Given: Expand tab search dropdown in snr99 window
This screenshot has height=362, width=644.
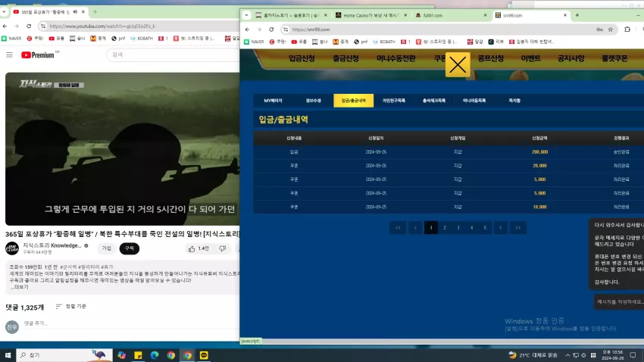Looking at the screenshot, I should pyautogui.click(x=246, y=15).
